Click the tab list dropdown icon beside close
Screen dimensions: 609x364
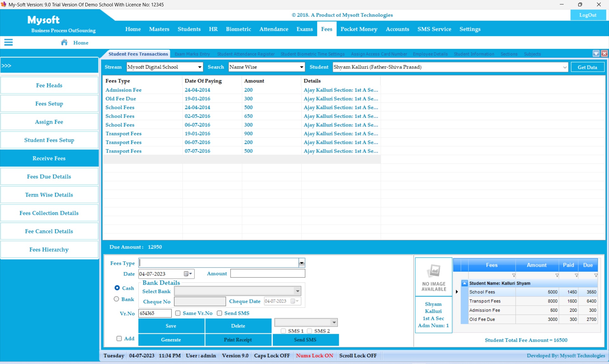pyautogui.click(x=596, y=54)
